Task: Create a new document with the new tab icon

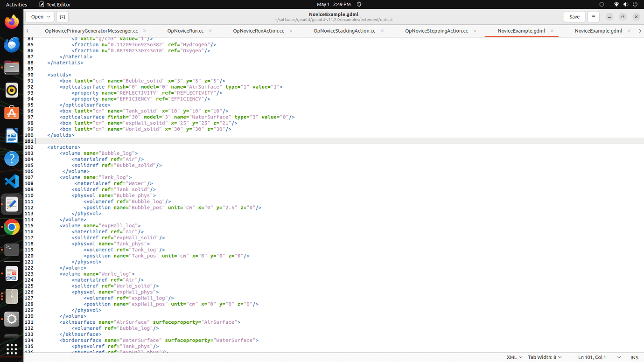Action: 62,17
